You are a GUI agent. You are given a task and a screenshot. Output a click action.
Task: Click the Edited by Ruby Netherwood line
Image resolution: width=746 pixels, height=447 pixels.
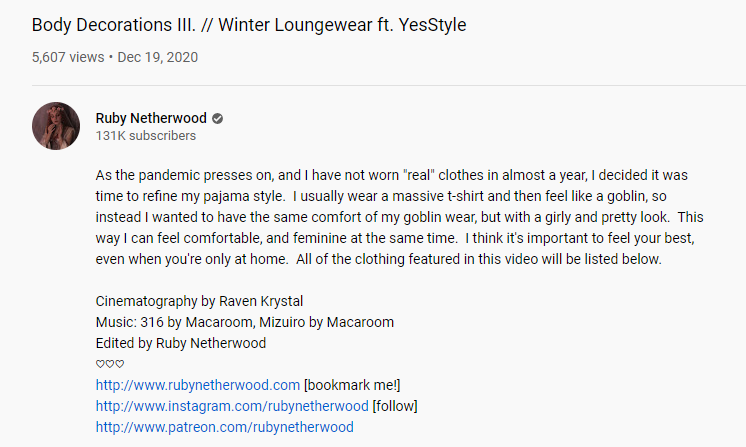point(182,343)
